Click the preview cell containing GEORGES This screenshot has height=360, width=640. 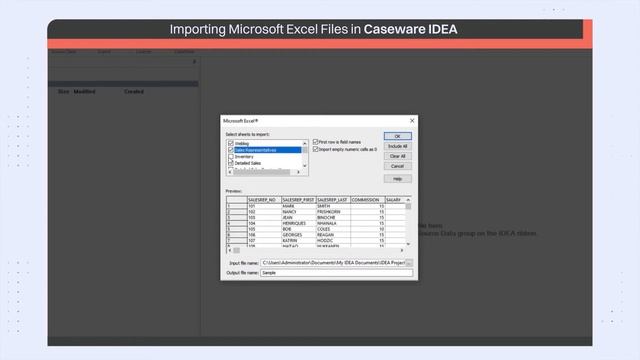pos(299,235)
